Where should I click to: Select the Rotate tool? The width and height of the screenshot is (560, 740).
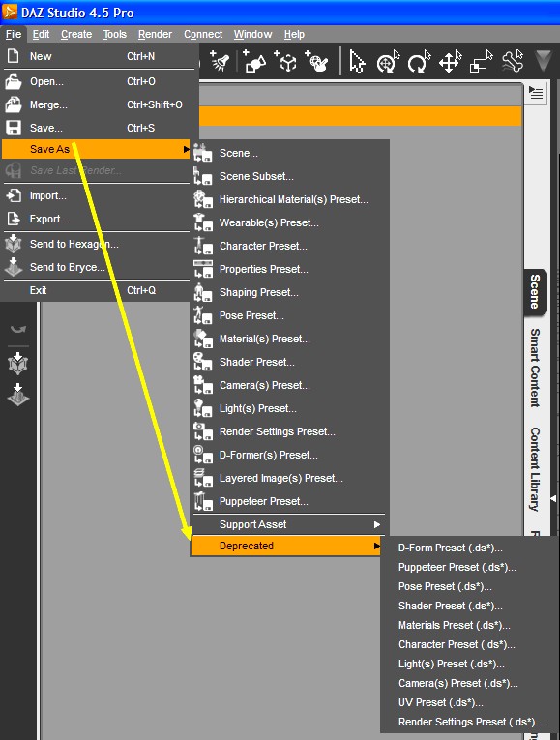pyautogui.click(x=419, y=61)
